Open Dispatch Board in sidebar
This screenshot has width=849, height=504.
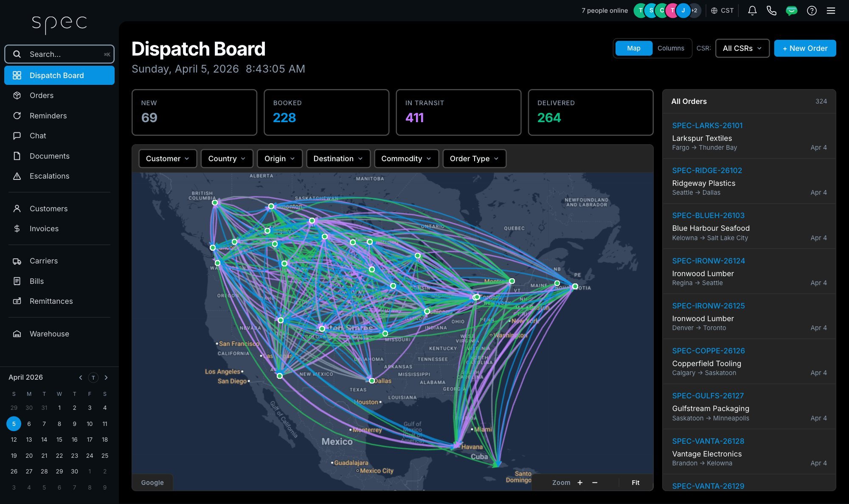59,76
